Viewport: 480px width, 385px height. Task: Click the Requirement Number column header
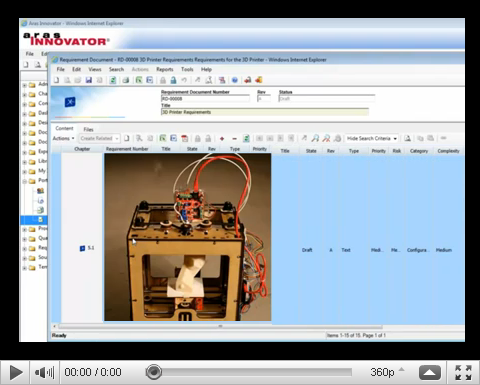(127, 149)
